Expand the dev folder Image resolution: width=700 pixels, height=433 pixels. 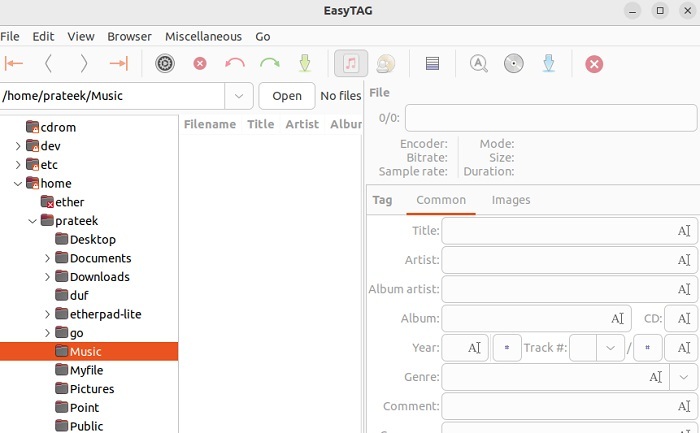pyautogui.click(x=18, y=146)
